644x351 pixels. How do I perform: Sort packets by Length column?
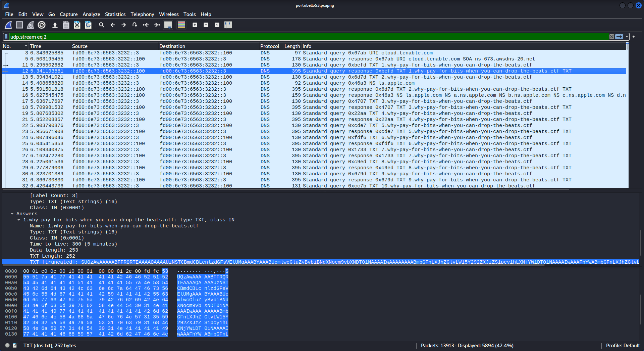point(292,46)
